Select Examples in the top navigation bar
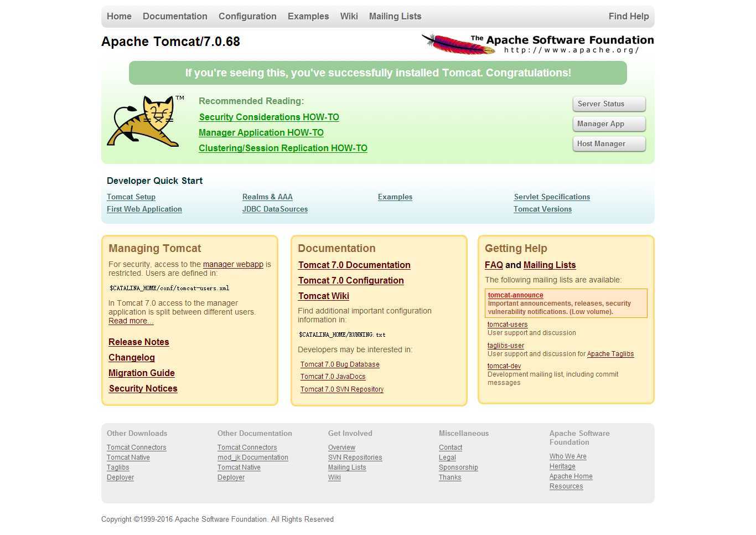This screenshot has width=756, height=535. click(308, 17)
